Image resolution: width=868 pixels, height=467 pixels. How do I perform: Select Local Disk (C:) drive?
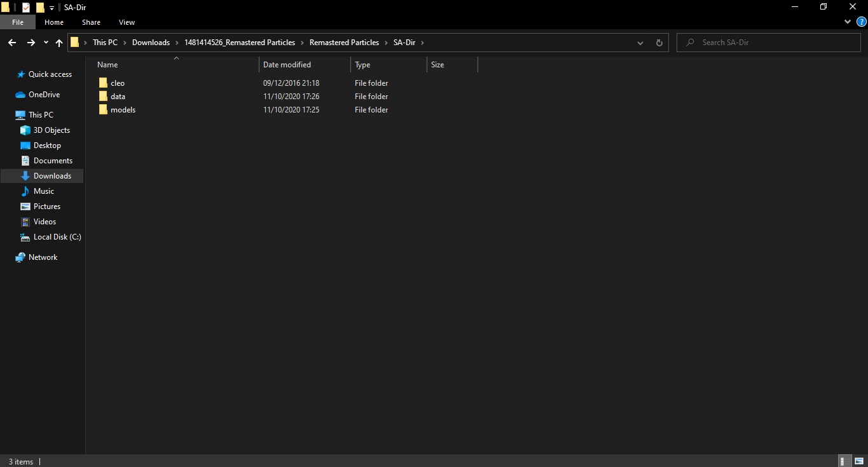pos(57,237)
